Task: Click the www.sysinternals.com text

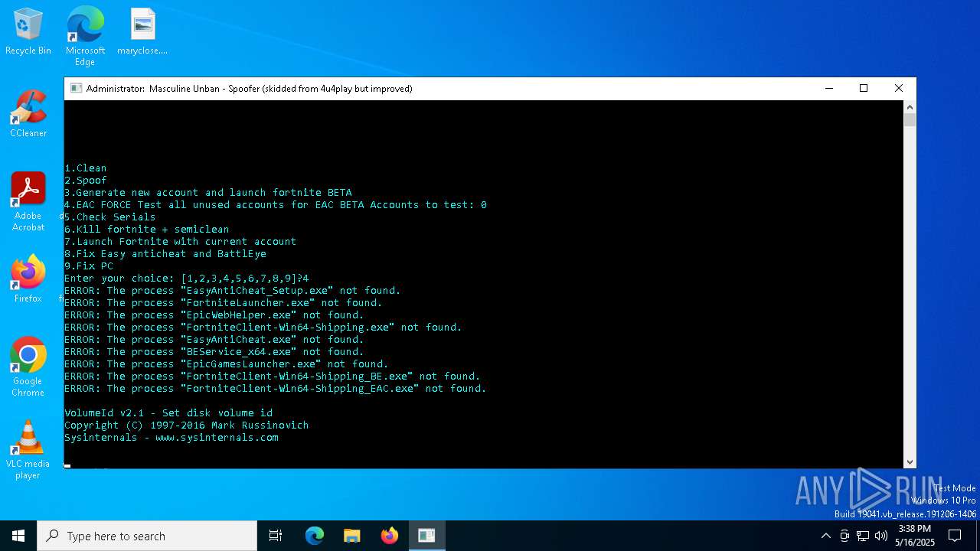Action: point(217,438)
